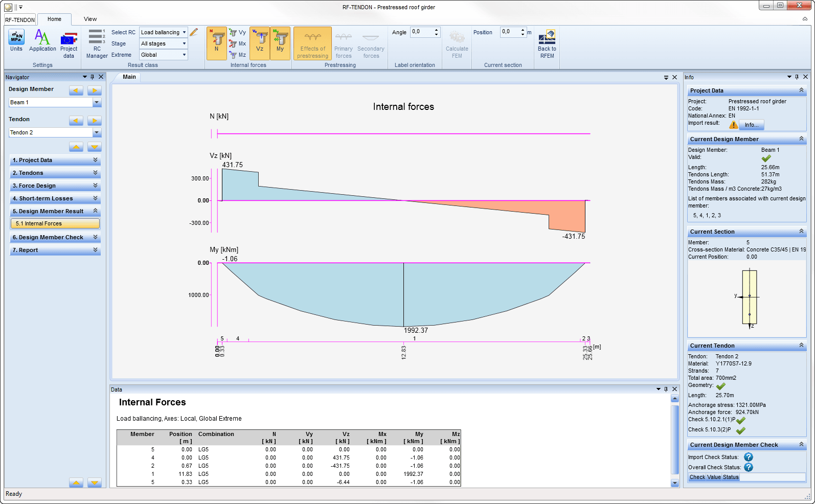Viewport: 815px width, 504px height.
Task: Click the import result warning icon
Action: (x=734, y=125)
